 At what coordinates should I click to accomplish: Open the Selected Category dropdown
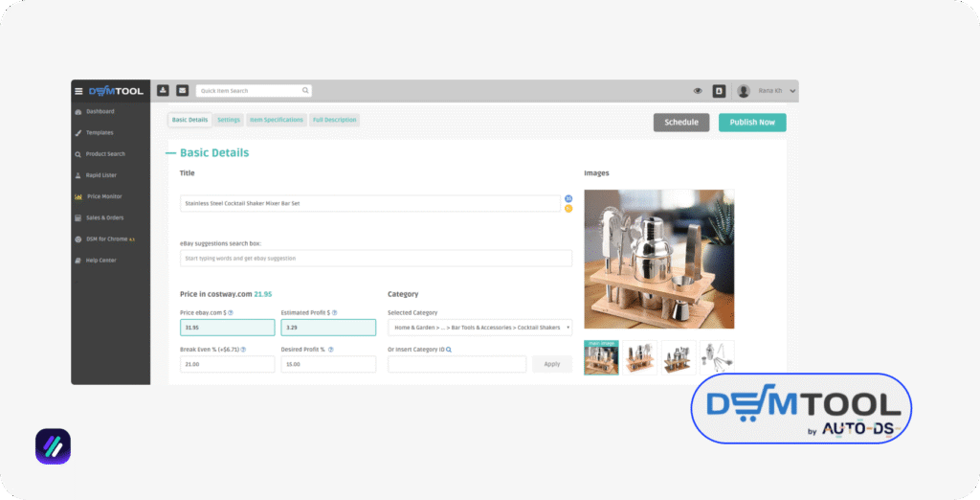pyautogui.click(x=479, y=328)
